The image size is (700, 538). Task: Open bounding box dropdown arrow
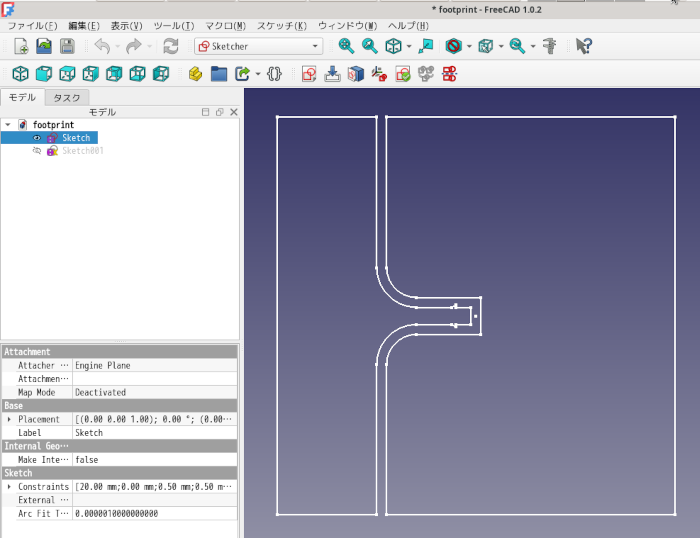click(501, 46)
